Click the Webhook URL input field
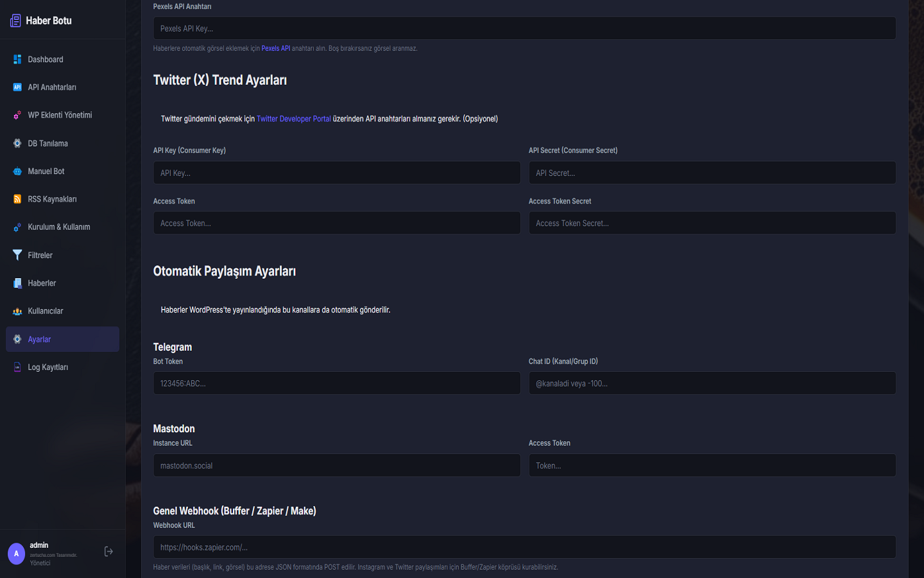 (524, 547)
